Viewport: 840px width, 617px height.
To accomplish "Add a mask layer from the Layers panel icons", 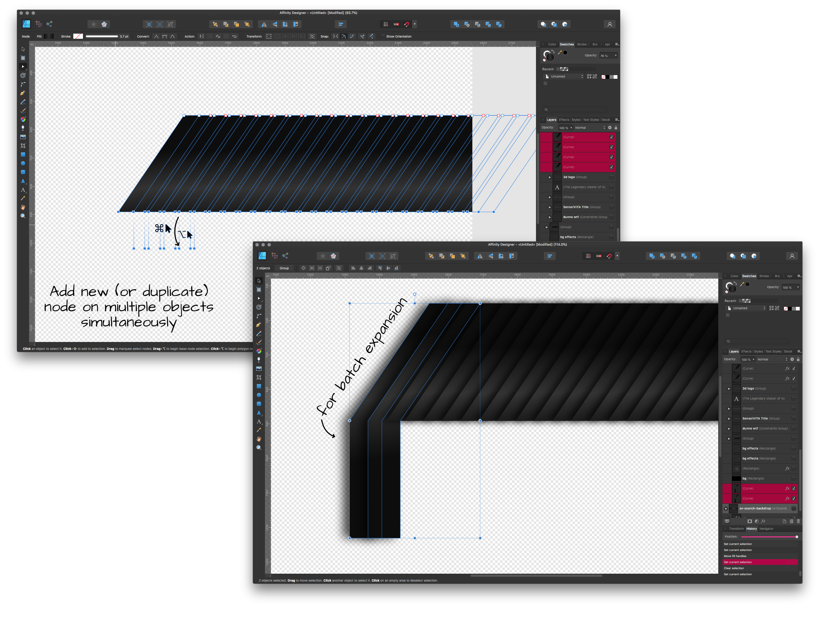I will pos(750,521).
